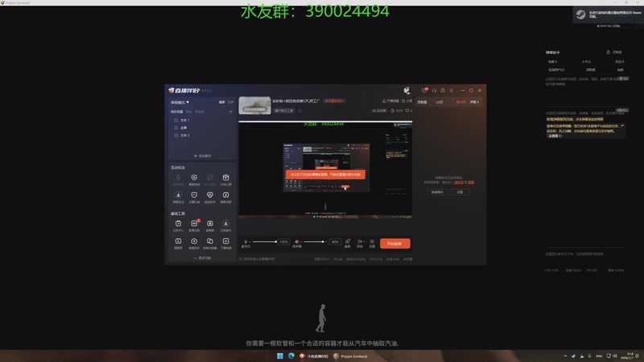Open the camera helper icon in basic tools
The width and height of the screenshot is (644, 362).
click(x=194, y=241)
